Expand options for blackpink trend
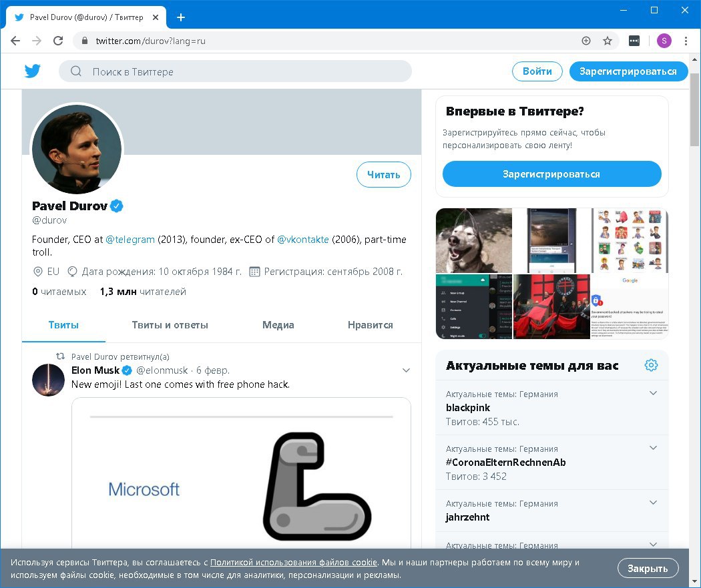 point(653,393)
